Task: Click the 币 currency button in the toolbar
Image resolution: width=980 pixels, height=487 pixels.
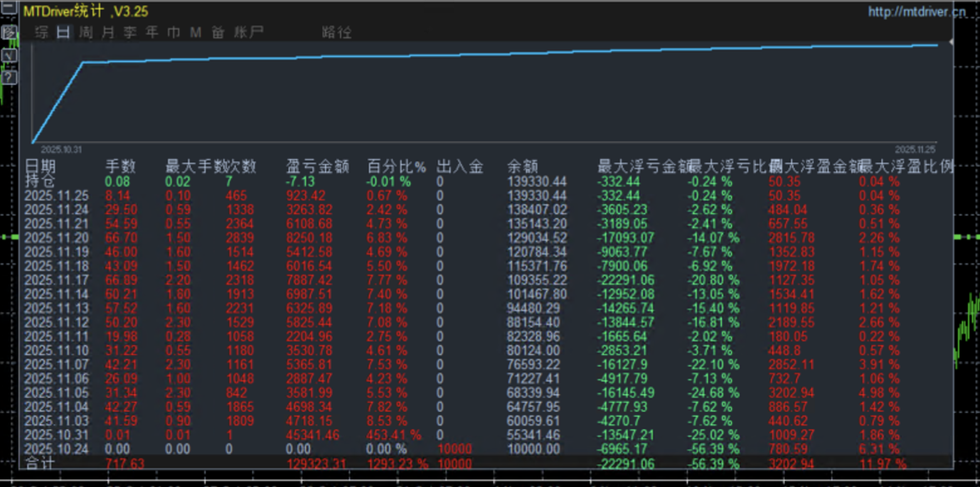Action: click(x=174, y=31)
